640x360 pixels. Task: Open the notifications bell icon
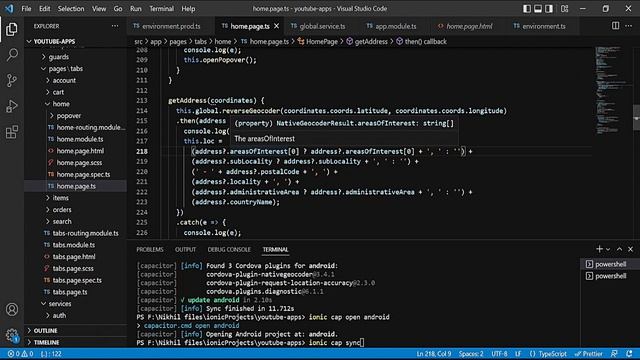(x=629, y=354)
